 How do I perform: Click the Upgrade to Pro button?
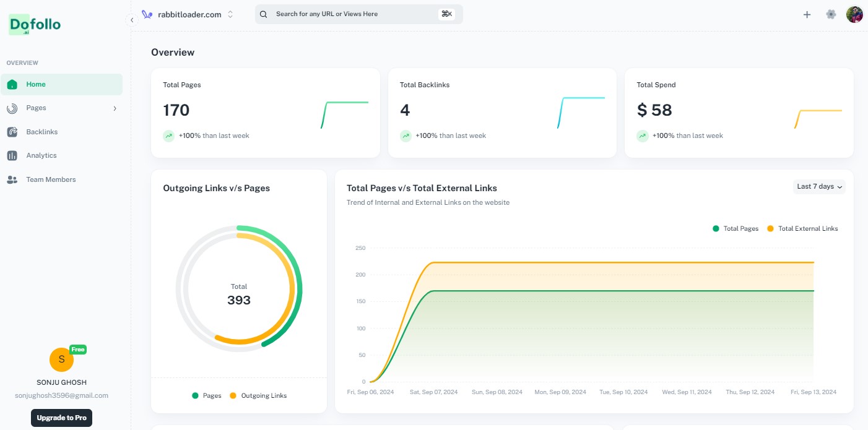click(x=61, y=418)
